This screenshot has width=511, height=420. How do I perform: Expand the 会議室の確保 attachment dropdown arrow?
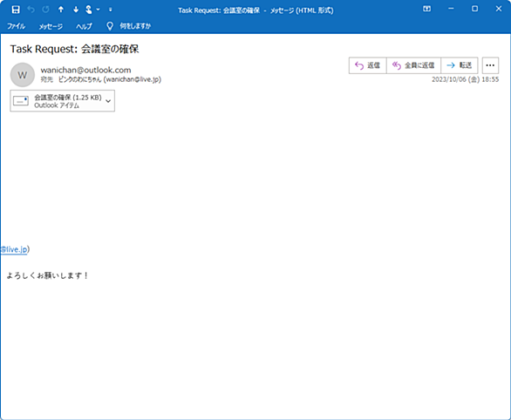[x=108, y=101]
